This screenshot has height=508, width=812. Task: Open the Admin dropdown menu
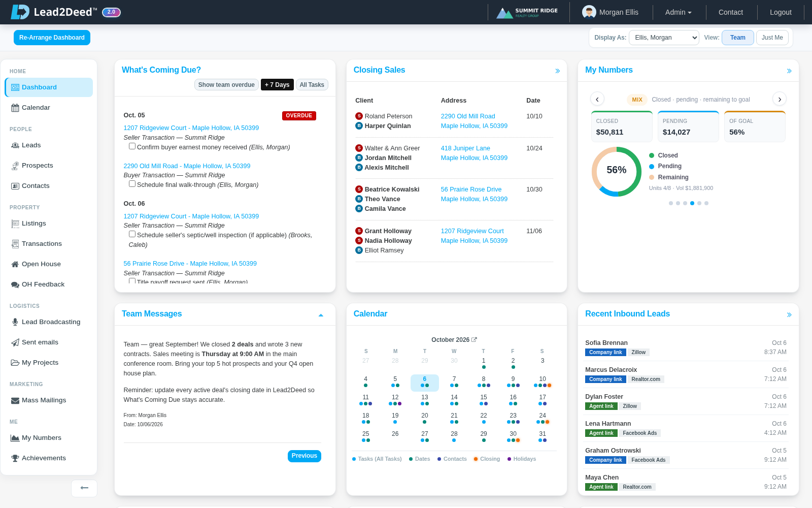[679, 12]
